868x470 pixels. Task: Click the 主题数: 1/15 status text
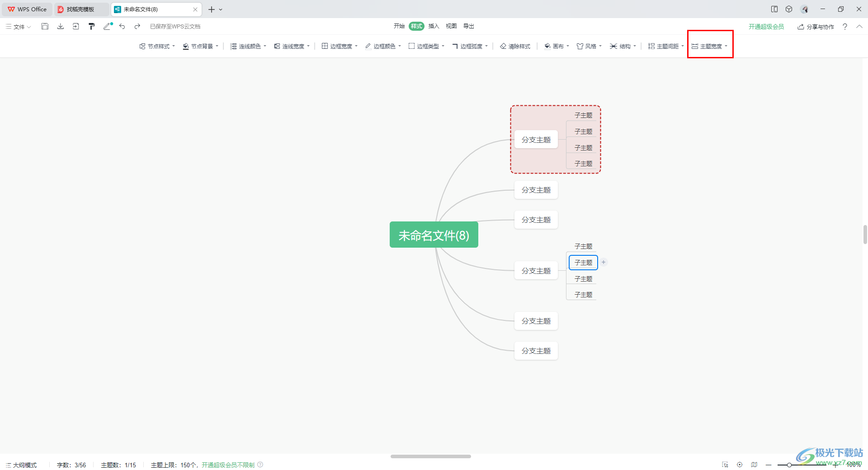coord(118,465)
